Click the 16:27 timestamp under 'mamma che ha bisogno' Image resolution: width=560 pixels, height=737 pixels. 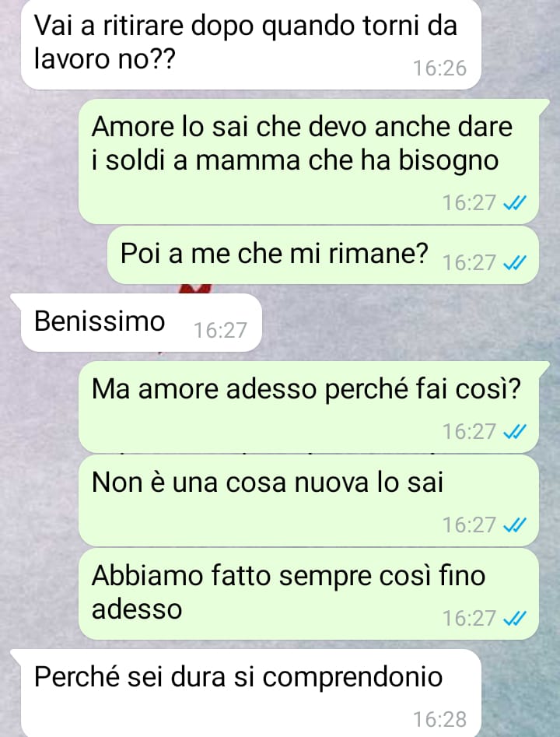[469, 203]
